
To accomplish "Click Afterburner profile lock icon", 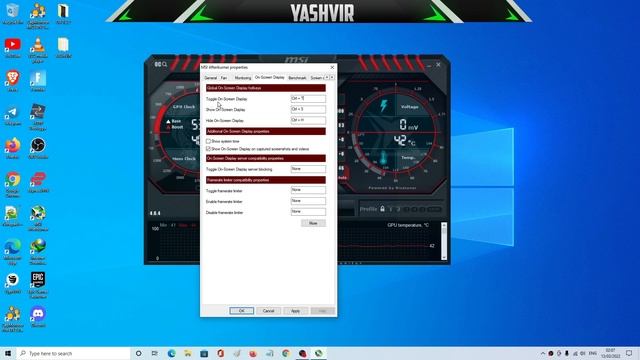I will tap(382, 209).
